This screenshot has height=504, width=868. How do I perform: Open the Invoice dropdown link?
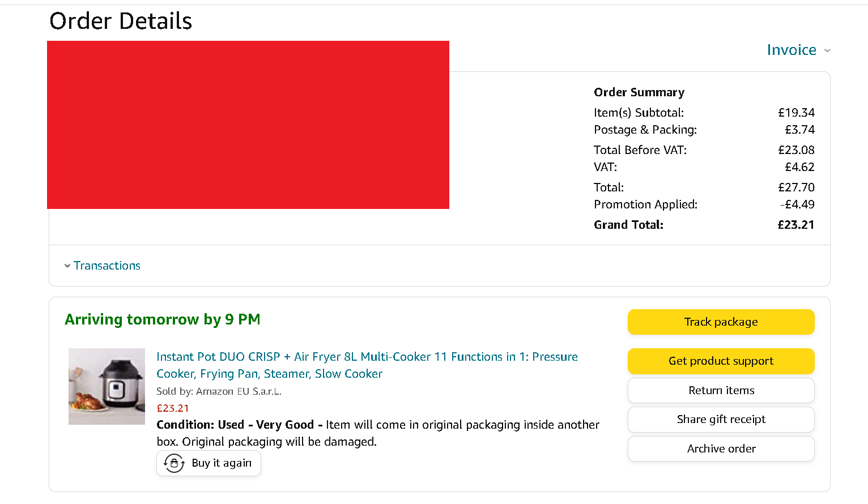[792, 50]
